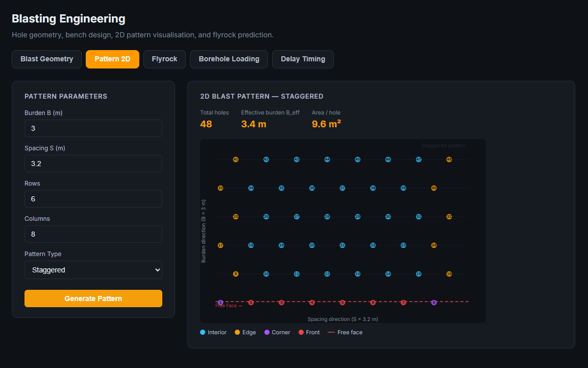Select front hole 5 marker
The height and width of the screenshot is (368, 588).
(342, 303)
